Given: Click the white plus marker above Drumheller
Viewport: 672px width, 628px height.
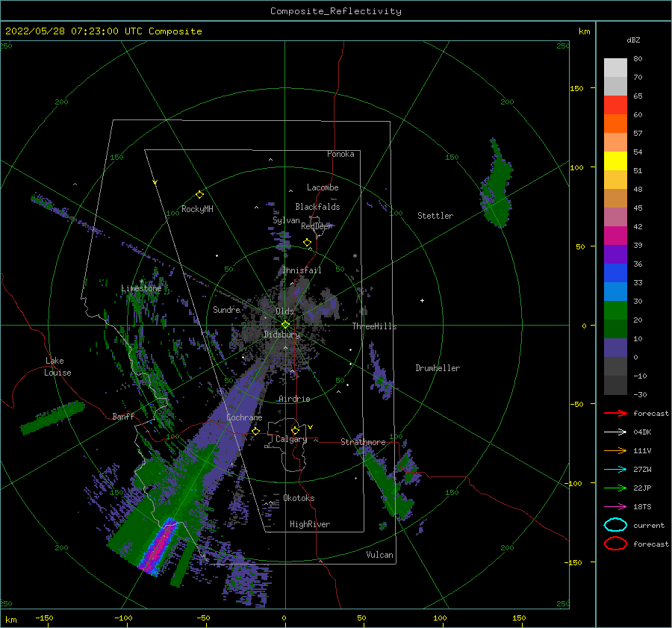Looking at the screenshot, I should click(x=422, y=300).
